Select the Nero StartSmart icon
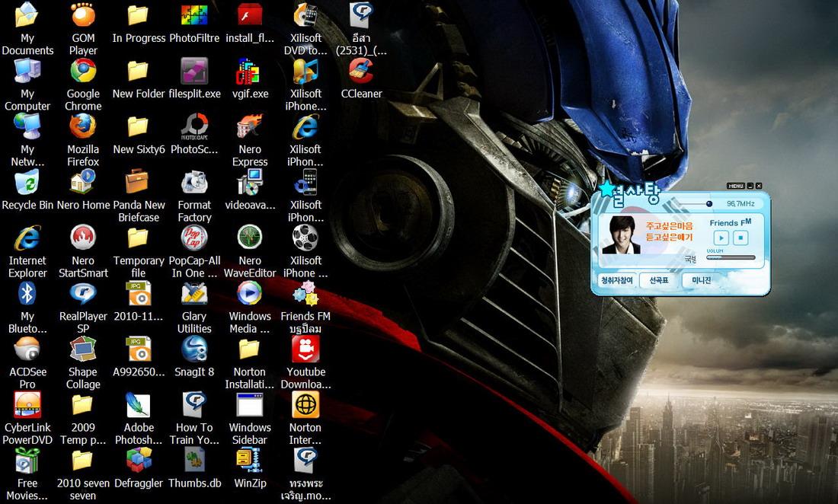Image resolution: width=838 pixels, height=504 pixels. coord(83,251)
